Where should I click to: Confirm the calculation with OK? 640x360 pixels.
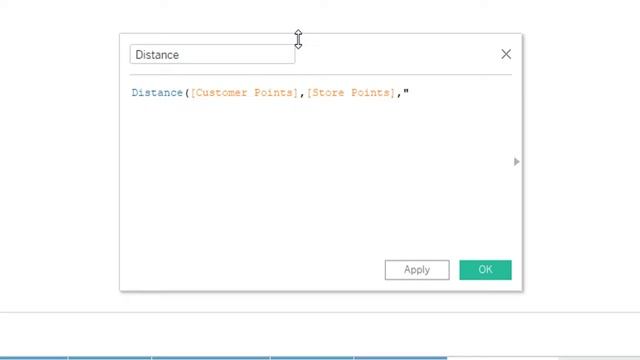(x=485, y=270)
